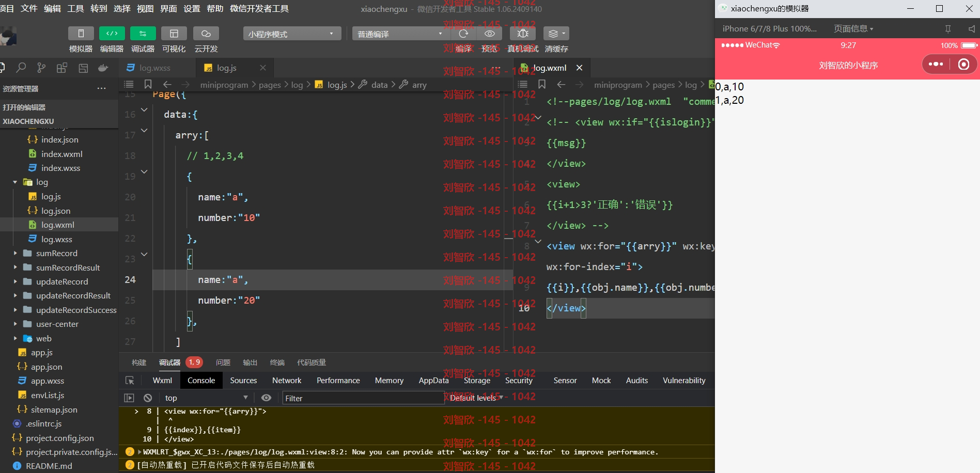The image size is (980, 473).
Task: Toggle the debugger panel button
Action: click(143, 34)
